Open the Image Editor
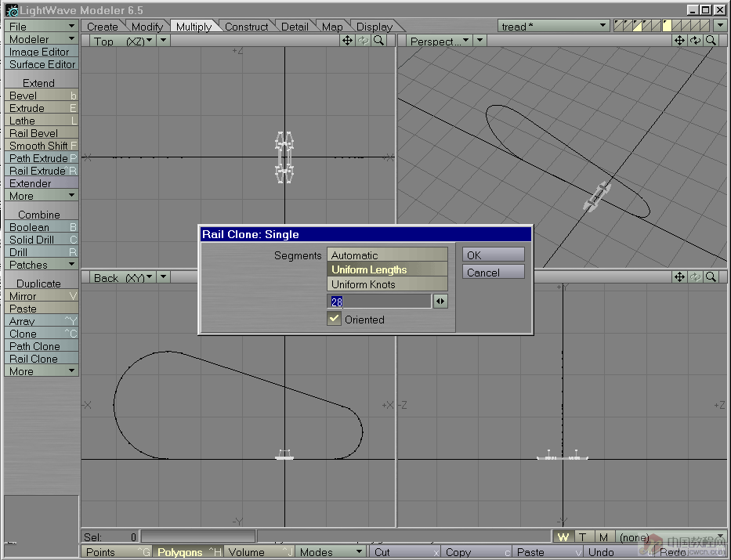 coord(41,51)
